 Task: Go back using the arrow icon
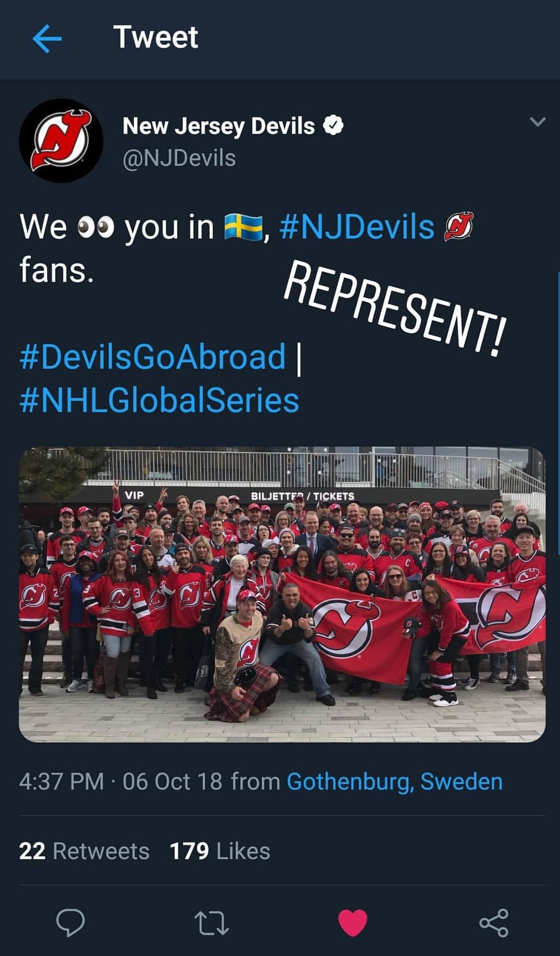coord(47,39)
